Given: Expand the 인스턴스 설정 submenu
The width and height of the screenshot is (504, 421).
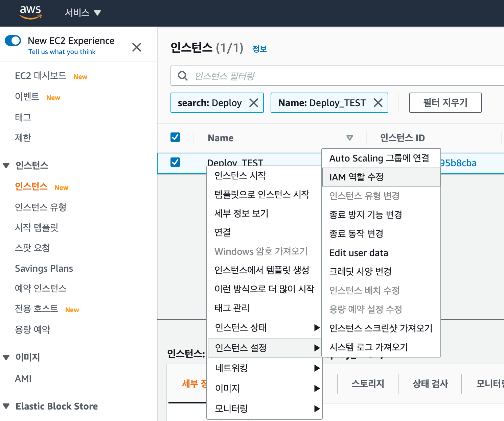Looking at the screenshot, I should pyautogui.click(x=264, y=348).
